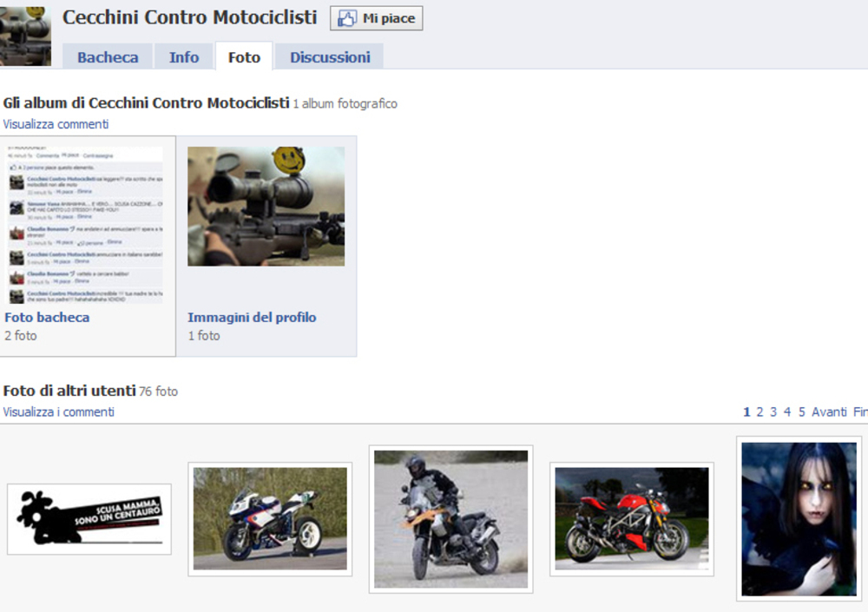This screenshot has width=868, height=612.
Task: Open the Info tab
Action: click(x=184, y=57)
